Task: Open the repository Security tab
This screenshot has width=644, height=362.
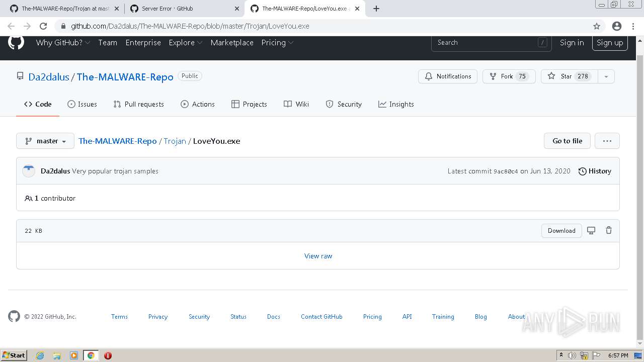Action: [x=344, y=104]
